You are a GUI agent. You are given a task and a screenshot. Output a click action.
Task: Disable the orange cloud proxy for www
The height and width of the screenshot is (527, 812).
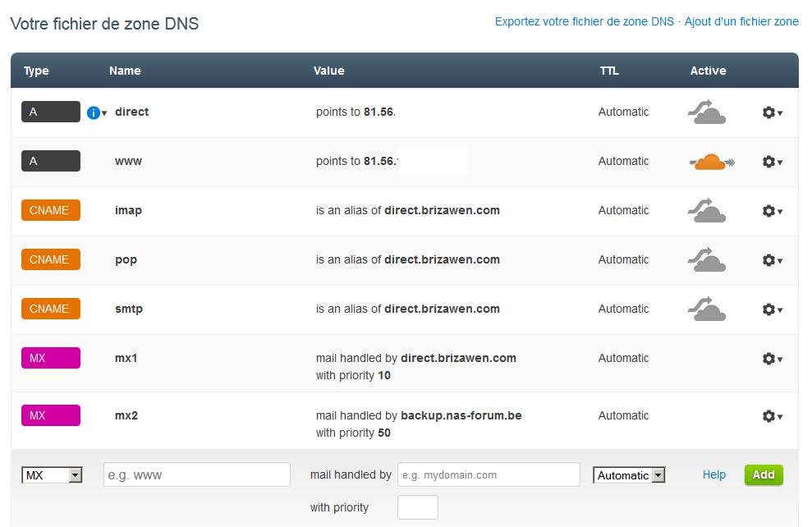pos(710,162)
